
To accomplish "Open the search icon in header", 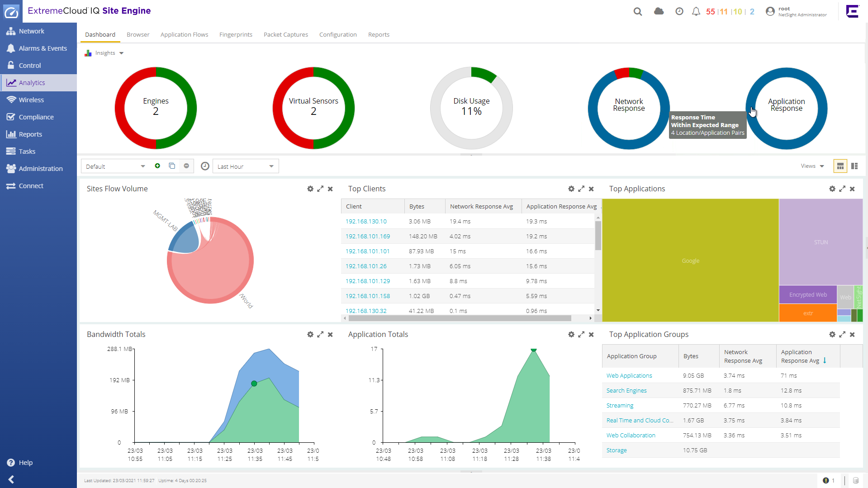I will 638,12.
